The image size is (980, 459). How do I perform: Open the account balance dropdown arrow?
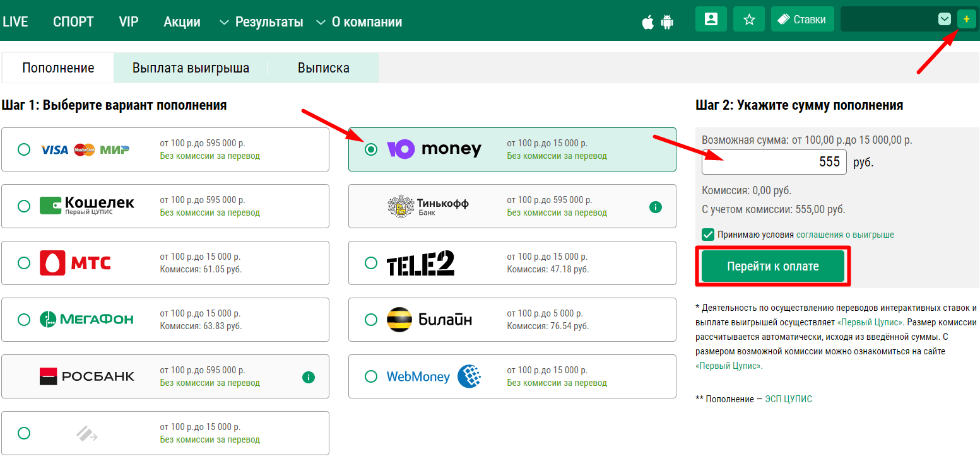945,19
